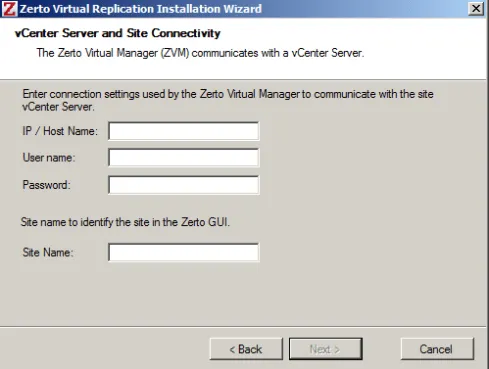Screen dimensions: 489x369
Task: Click the 'Password:' label
Action: [46, 185]
